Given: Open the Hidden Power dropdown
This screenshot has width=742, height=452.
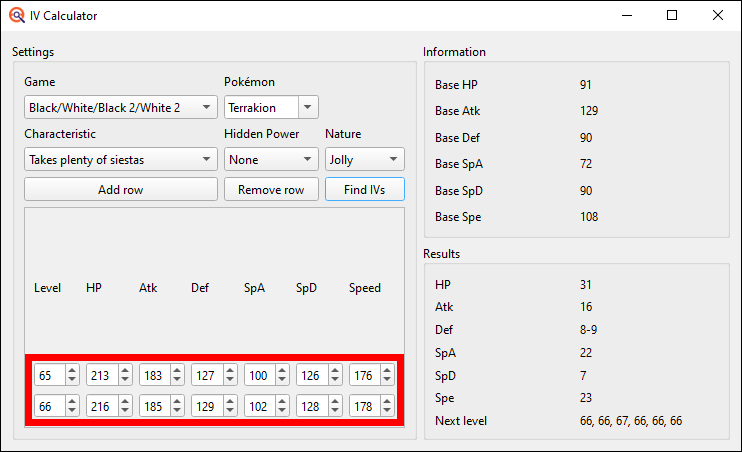Looking at the screenshot, I should click(x=271, y=159).
